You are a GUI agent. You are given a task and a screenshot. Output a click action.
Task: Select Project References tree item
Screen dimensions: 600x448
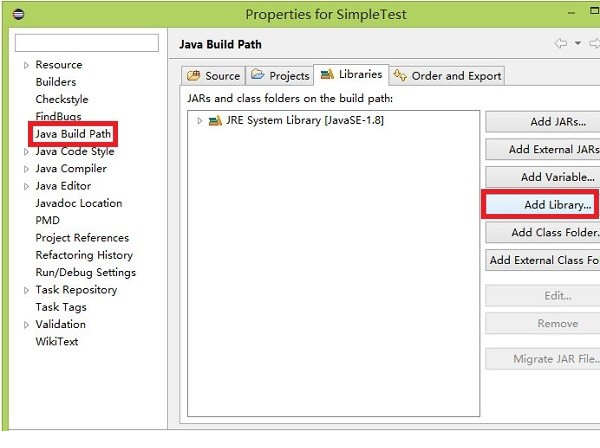[x=82, y=238]
